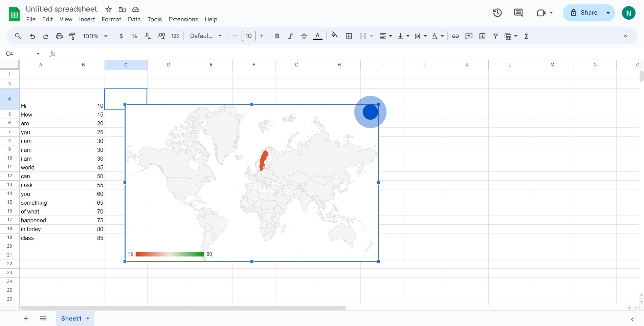Decrease decimal places icon
This screenshot has width=644, height=326.
pyautogui.click(x=148, y=36)
